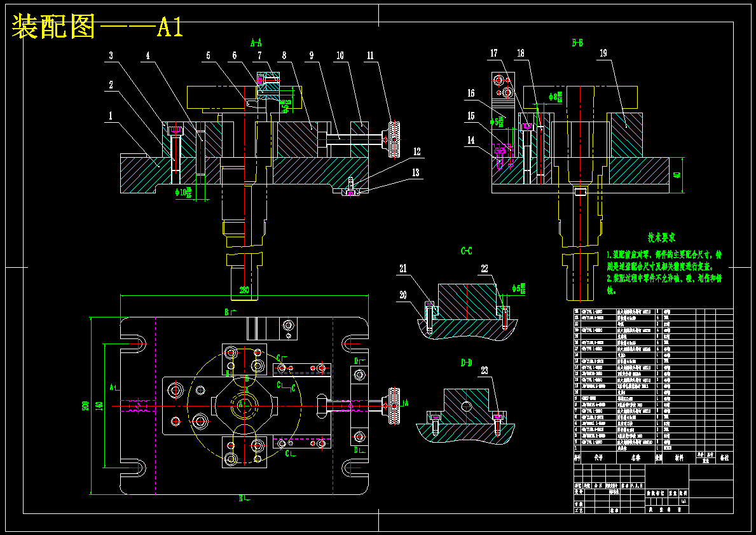Click part callout number 3
This screenshot has height=535, width=756.
[111, 55]
